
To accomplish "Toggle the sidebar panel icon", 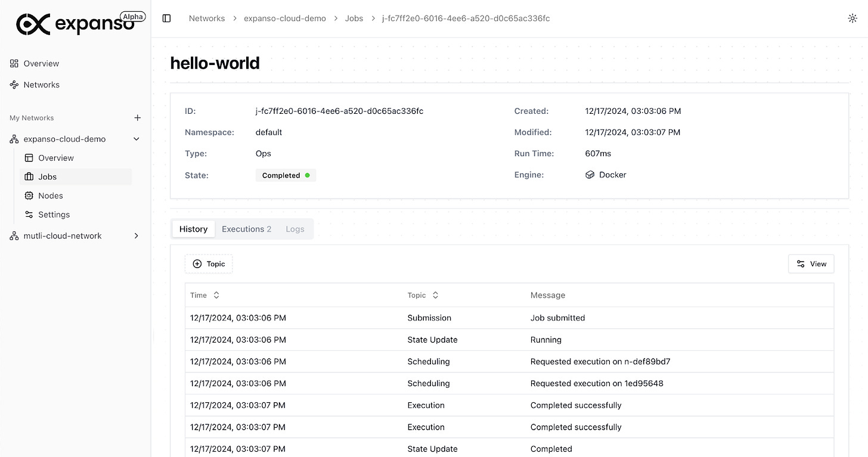I will tap(167, 18).
